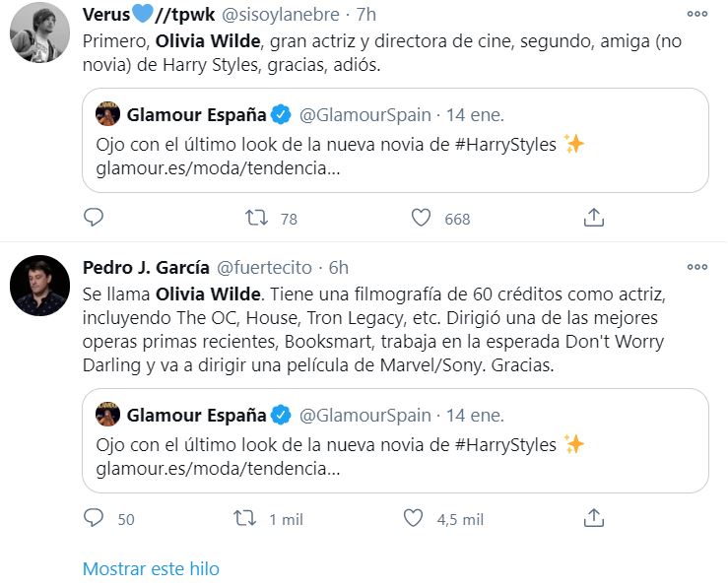Open the Glamour España quoted tweet in first post

396,140
